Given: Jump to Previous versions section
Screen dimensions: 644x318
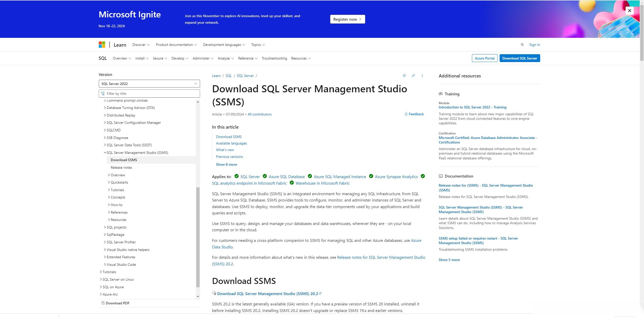Looking at the screenshot, I should point(229,157).
